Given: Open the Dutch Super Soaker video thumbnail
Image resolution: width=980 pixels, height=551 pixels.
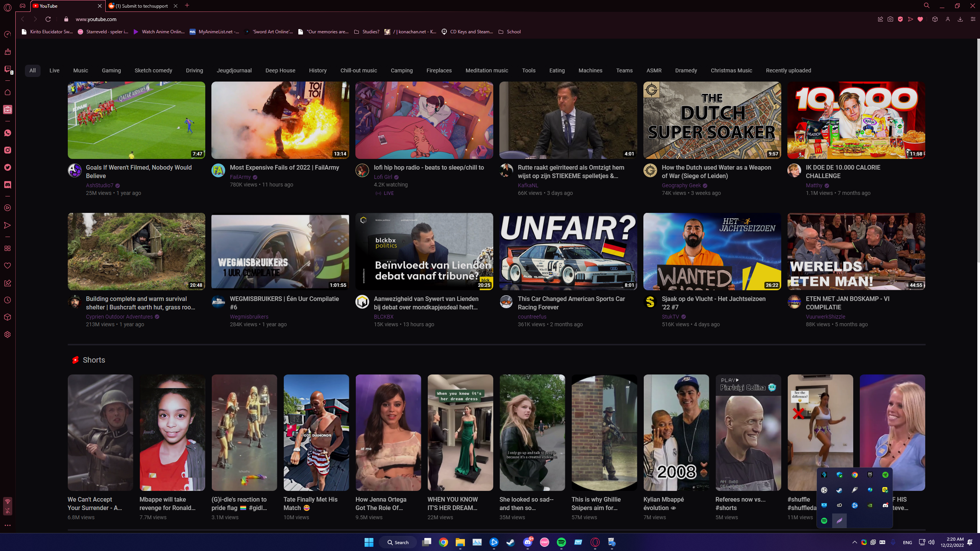Looking at the screenshot, I should click(x=712, y=120).
